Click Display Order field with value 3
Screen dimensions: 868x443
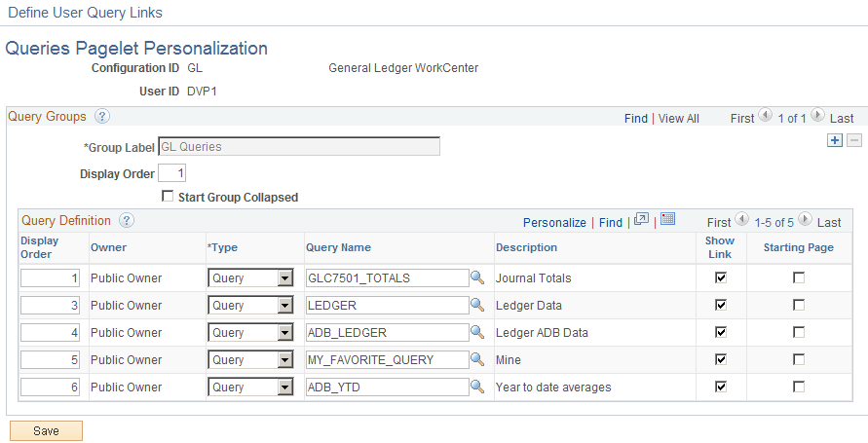coord(51,305)
